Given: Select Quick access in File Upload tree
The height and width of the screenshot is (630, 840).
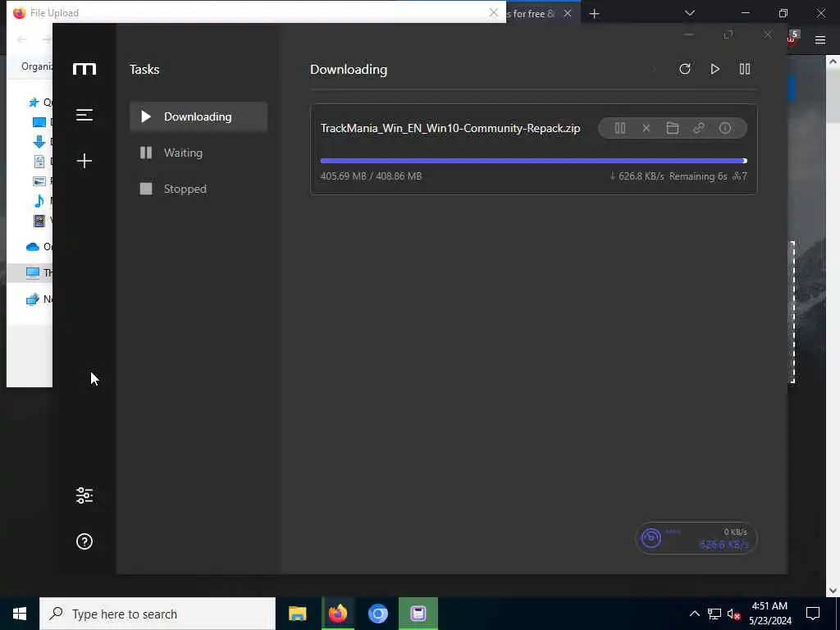Looking at the screenshot, I should coord(39,102).
